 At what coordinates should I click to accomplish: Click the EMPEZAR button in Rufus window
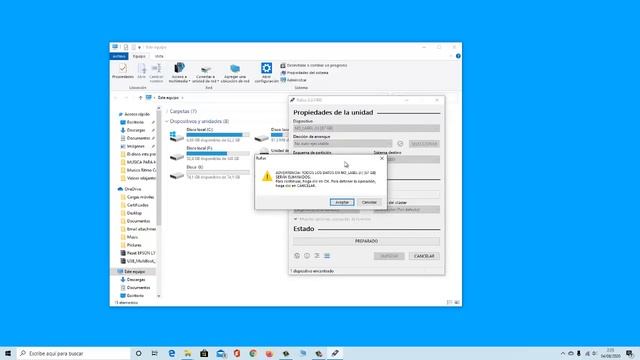389,256
